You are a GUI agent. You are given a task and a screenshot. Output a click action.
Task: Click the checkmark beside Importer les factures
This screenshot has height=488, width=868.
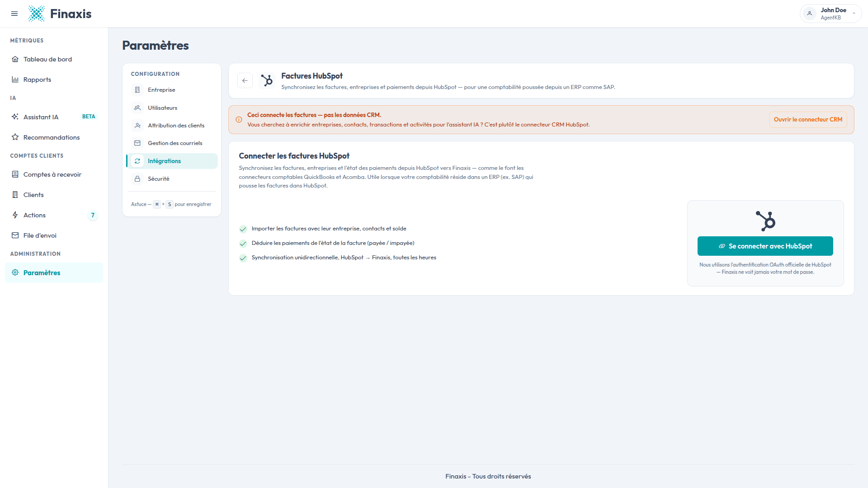pos(243,229)
